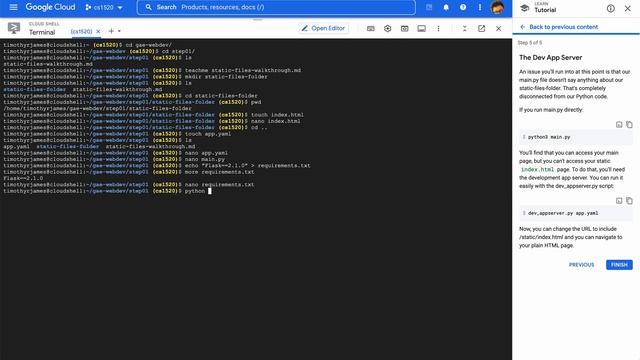
Task: Click the Terminal label in Cloud Shell header
Action: 42,32
